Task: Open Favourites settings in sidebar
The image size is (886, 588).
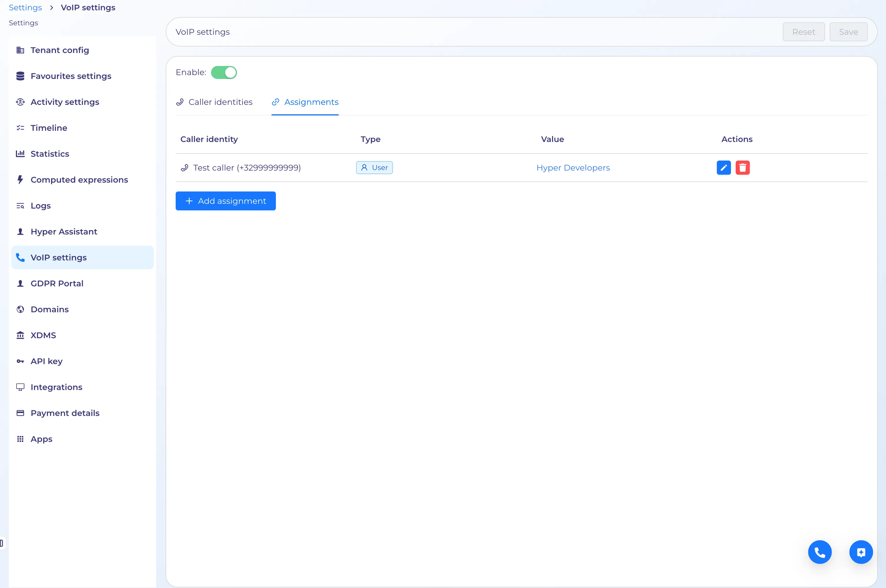Action: click(x=83, y=76)
